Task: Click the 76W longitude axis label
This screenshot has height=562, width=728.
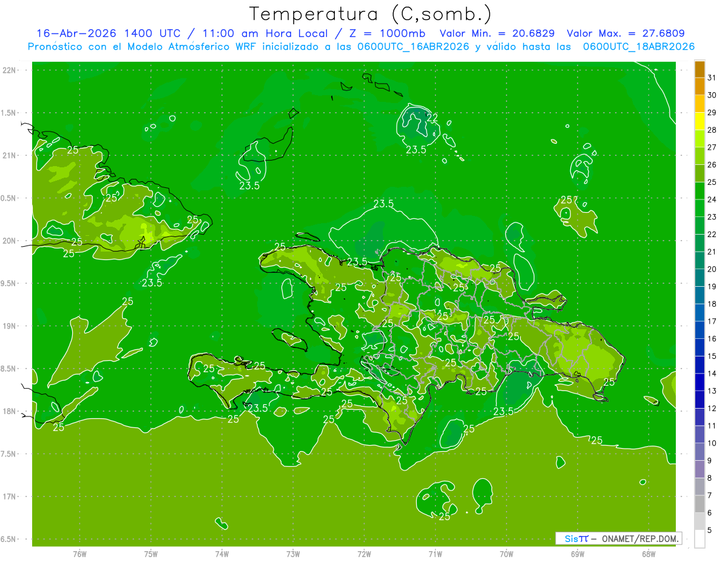Action: coord(79,554)
